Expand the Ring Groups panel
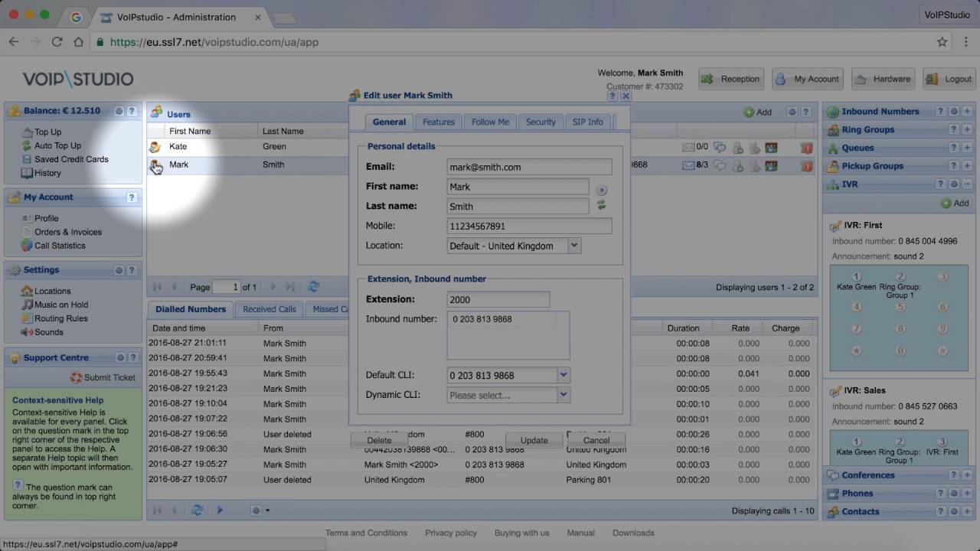The width and height of the screenshot is (980, 551). click(968, 130)
